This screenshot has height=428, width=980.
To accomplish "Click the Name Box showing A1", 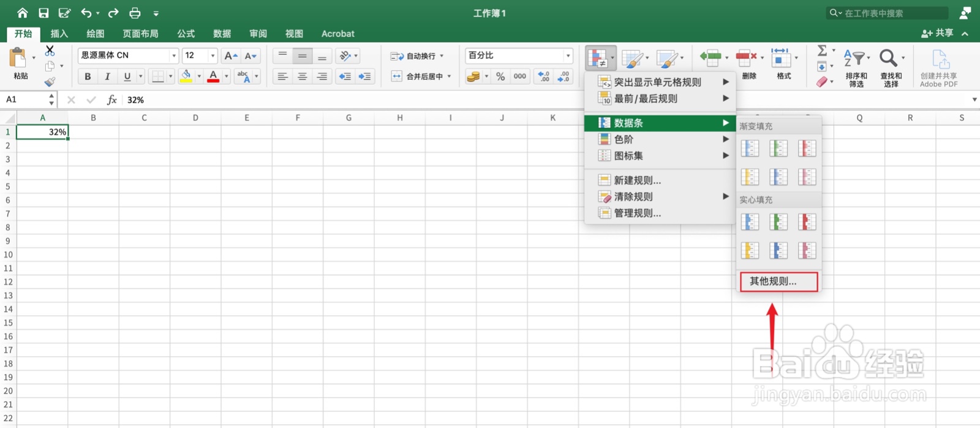I will click(25, 99).
